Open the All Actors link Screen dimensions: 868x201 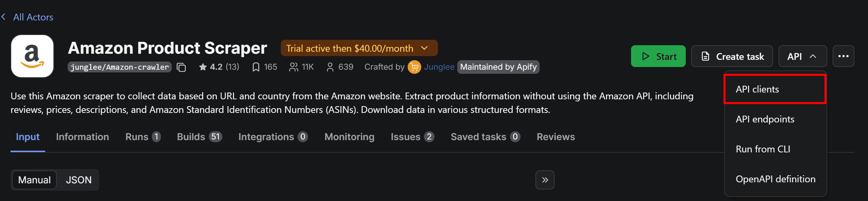pyautogui.click(x=33, y=17)
